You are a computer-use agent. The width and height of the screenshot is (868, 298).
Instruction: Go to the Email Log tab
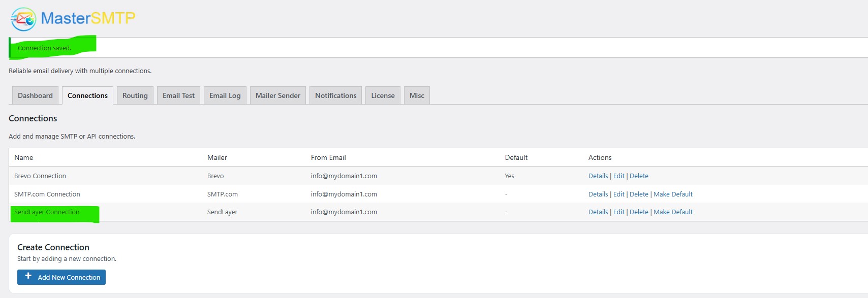(x=225, y=95)
